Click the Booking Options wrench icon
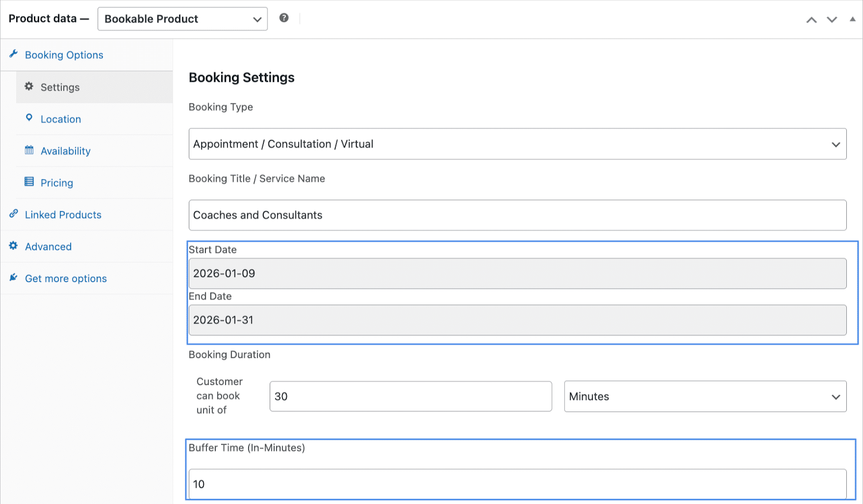This screenshot has height=504, width=863. pyautogui.click(x=13, y=54)
